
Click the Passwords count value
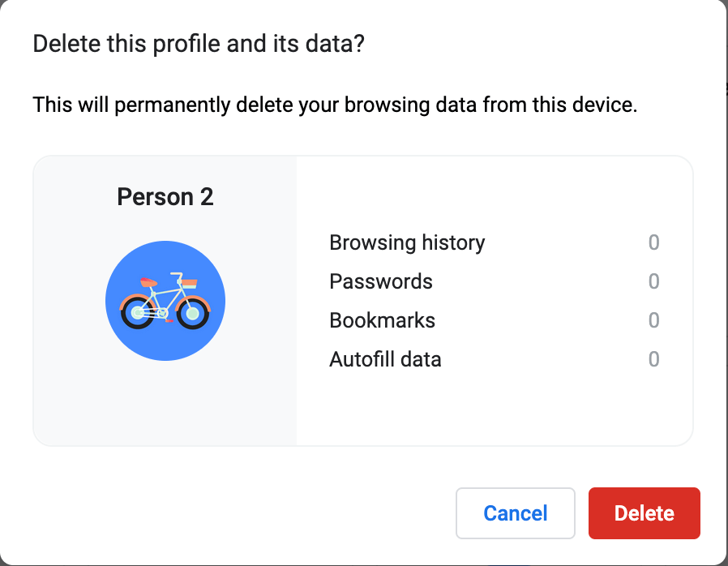tap(653, 281)
